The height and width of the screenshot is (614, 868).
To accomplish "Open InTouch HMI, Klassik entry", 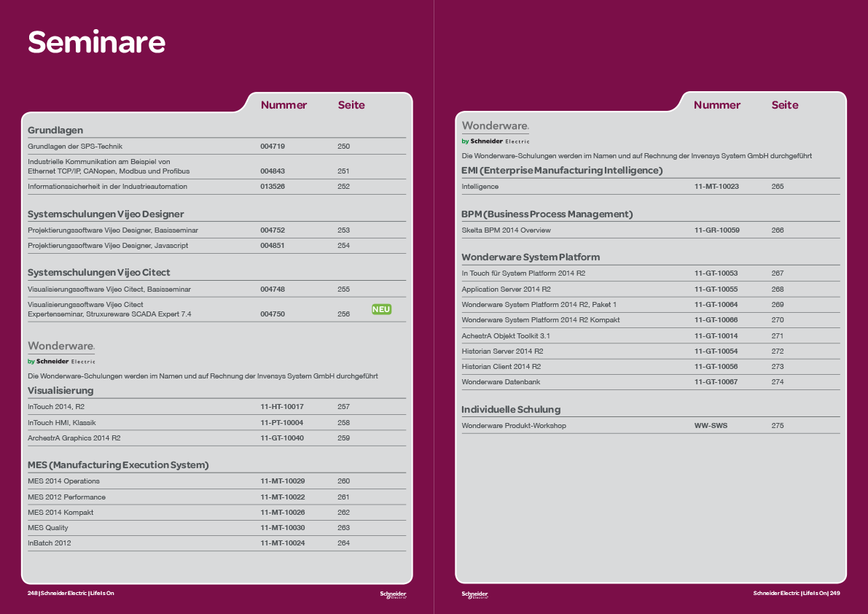I will (61, 422).
